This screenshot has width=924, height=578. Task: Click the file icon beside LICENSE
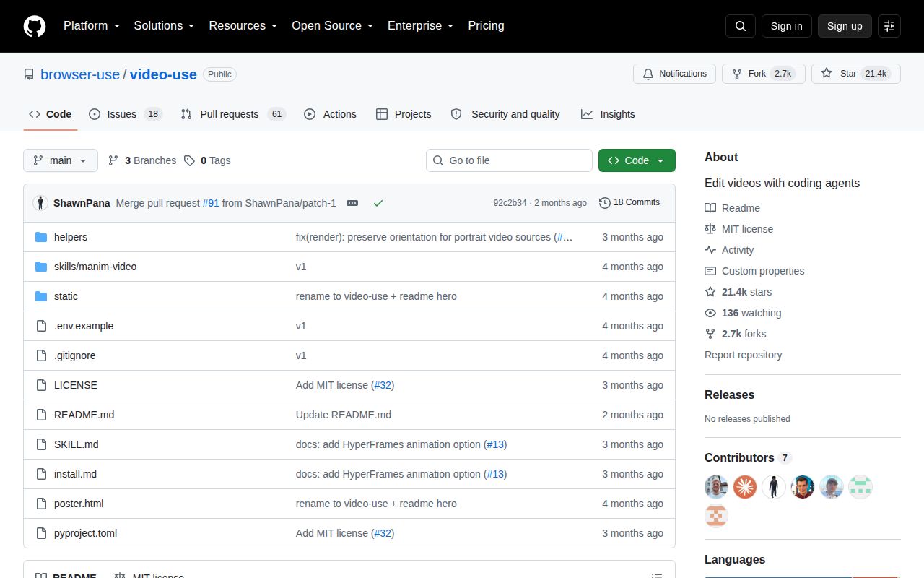click(41, 385)
